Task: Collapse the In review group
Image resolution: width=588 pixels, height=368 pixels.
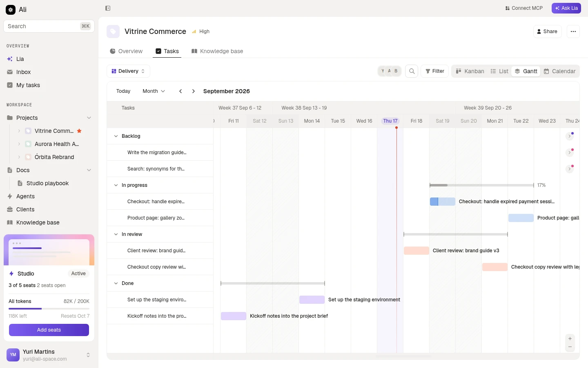Action: pyautogui.click(x=116, y=234)
